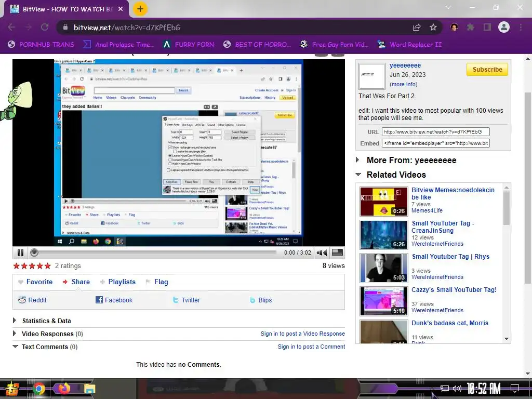Open a new tab with the plus button

pyautogui.click(x=140, y=9)
